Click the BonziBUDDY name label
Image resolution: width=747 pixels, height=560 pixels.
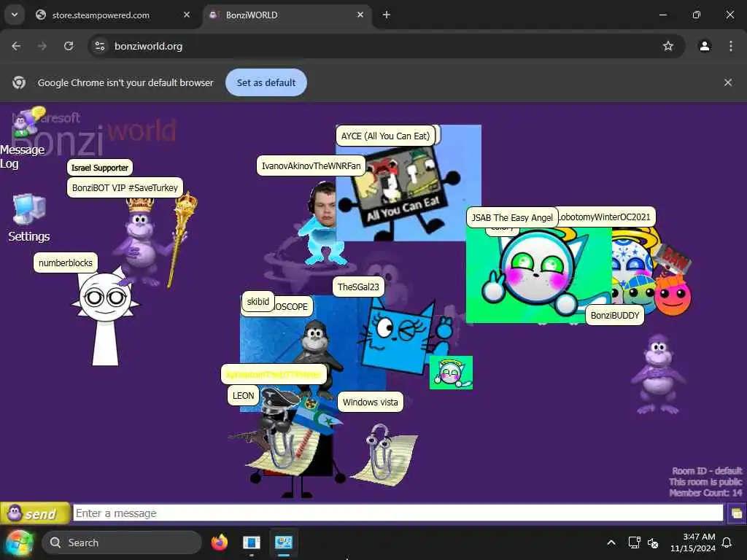pos(614,315)
